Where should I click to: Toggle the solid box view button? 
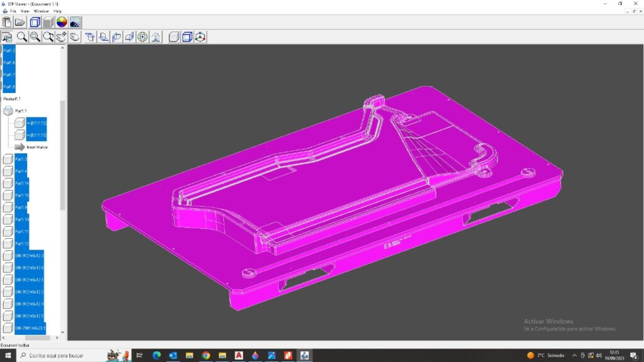click(174, 37)
